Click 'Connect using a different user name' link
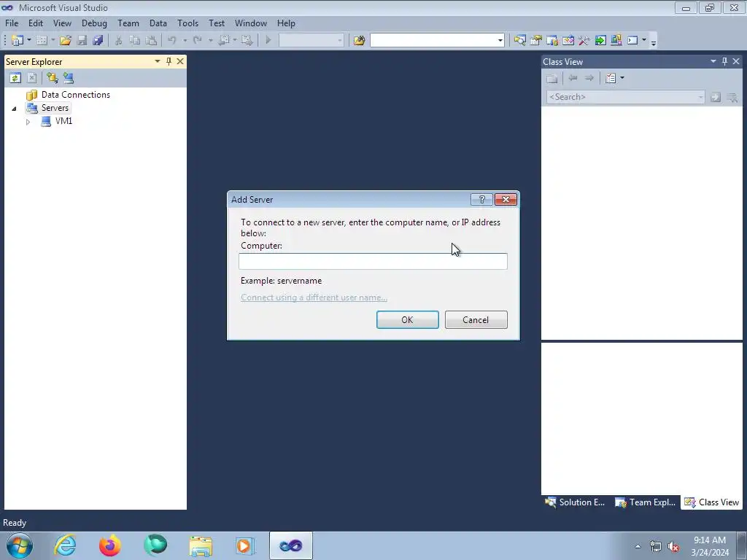The height and width of the screenshot is (560, 747). click(x=314, y=297)
